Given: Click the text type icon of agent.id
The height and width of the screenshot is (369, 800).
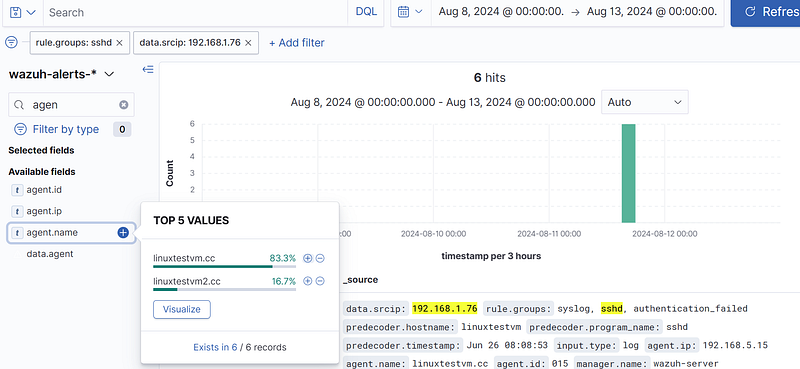Looking at the screenshot, I should click(x=17, y=190).
